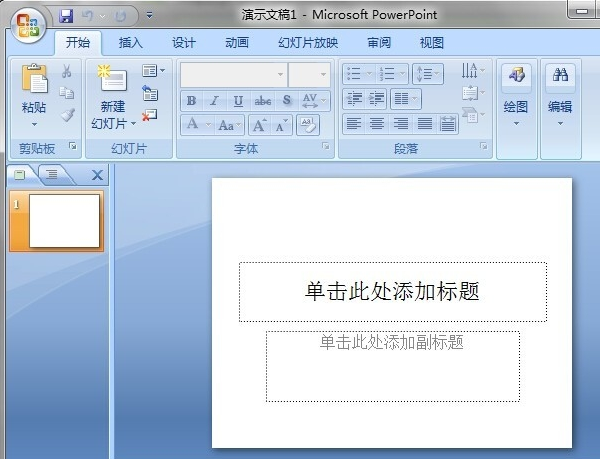Toggle Align text right
Viewport: 600px width, 459px height.
pos(401,124)
